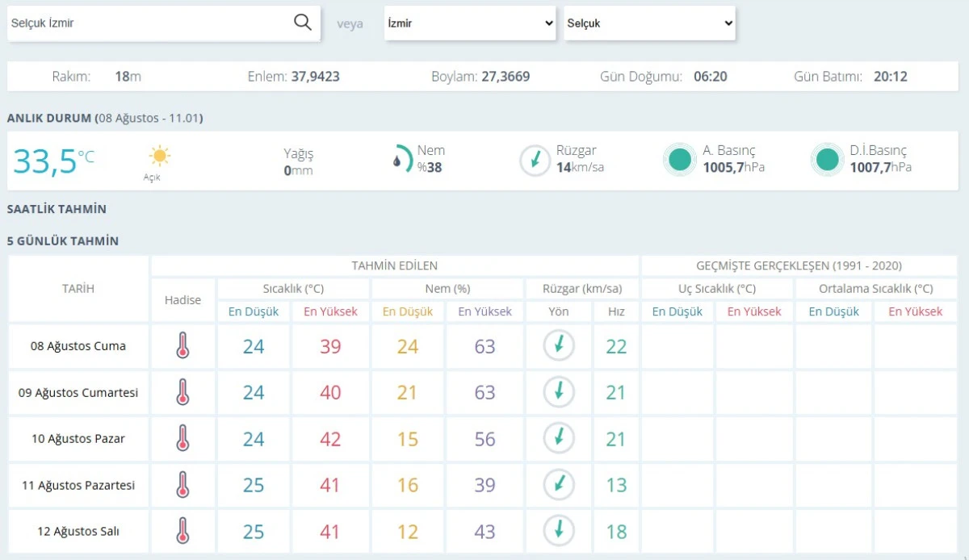
Task: Click the wind 'Hız' subheader
Action: click(616, 311)
